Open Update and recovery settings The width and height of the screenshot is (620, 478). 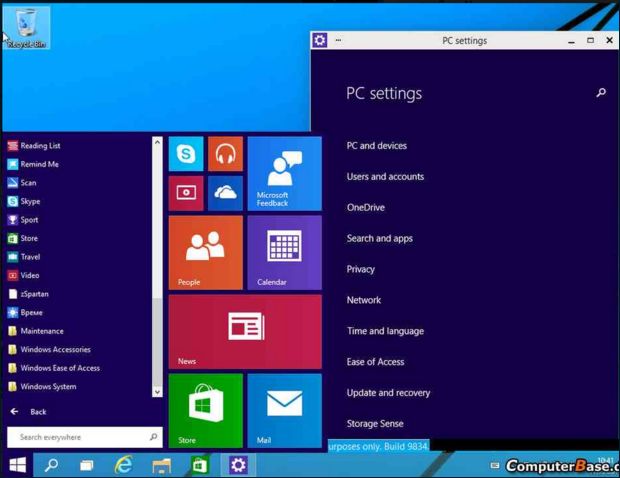click(388, 393)
